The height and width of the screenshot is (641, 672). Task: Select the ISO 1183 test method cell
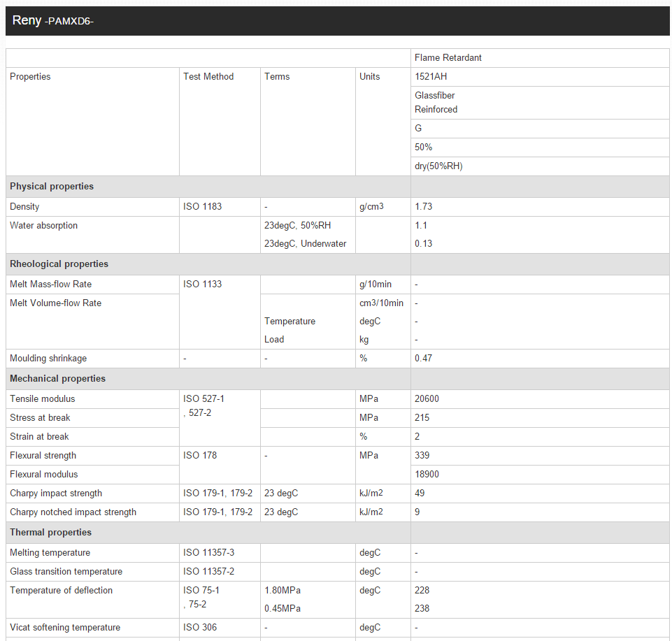pos(220,206)
